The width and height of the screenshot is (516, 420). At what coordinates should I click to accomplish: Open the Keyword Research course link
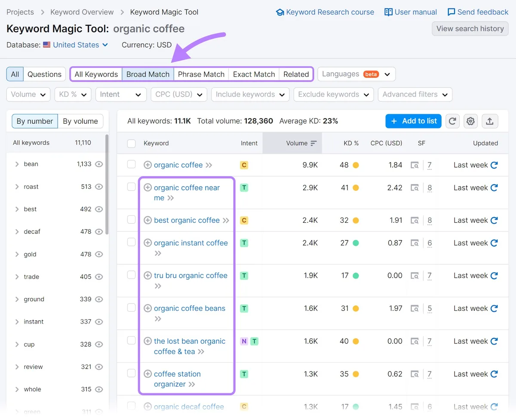point(325,12)
